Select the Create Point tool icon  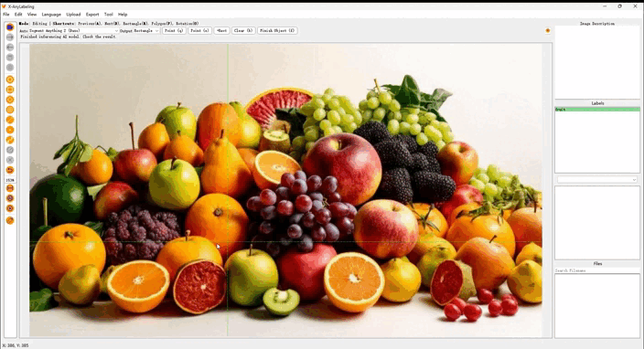pyautogui.click(x=10, y=130)
